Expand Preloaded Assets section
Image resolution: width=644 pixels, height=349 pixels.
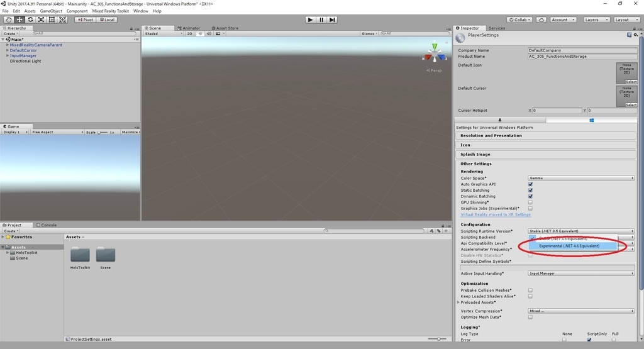(x=458, y=302)
